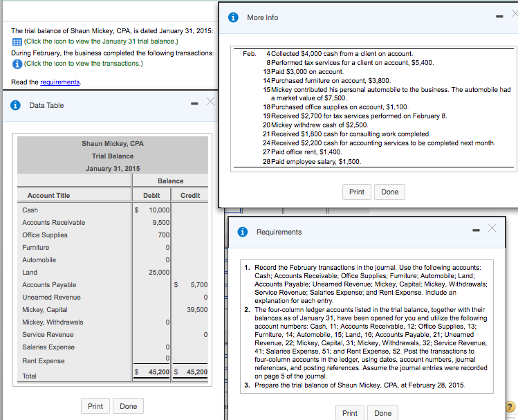Open the requirements link

[59, 82]
